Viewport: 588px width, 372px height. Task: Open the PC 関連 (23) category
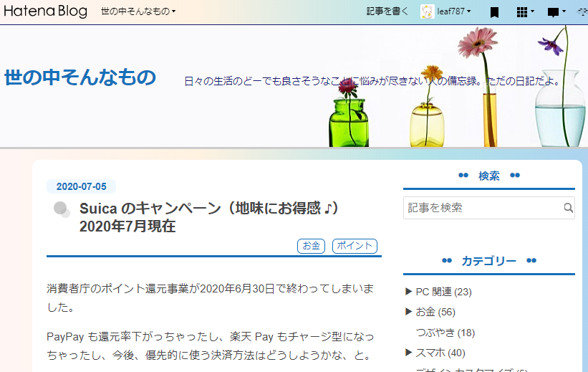pyautogui.click(x=443, y=292)
